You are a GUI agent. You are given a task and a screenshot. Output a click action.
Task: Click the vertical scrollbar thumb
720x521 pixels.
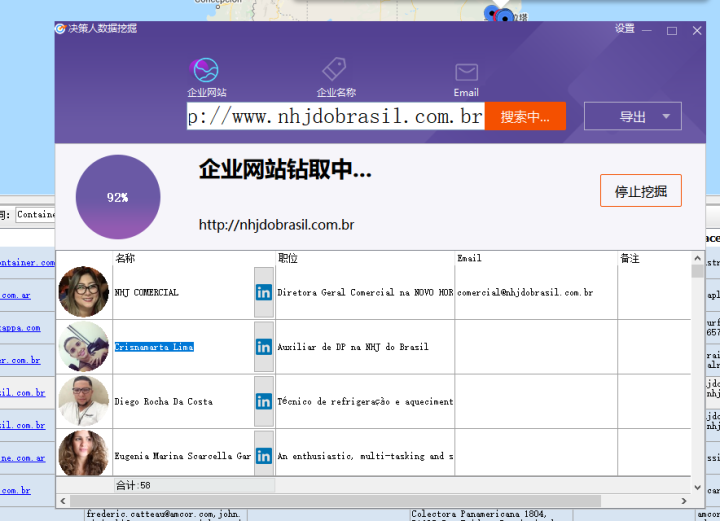pyautogui.click(x=697, y=271)
